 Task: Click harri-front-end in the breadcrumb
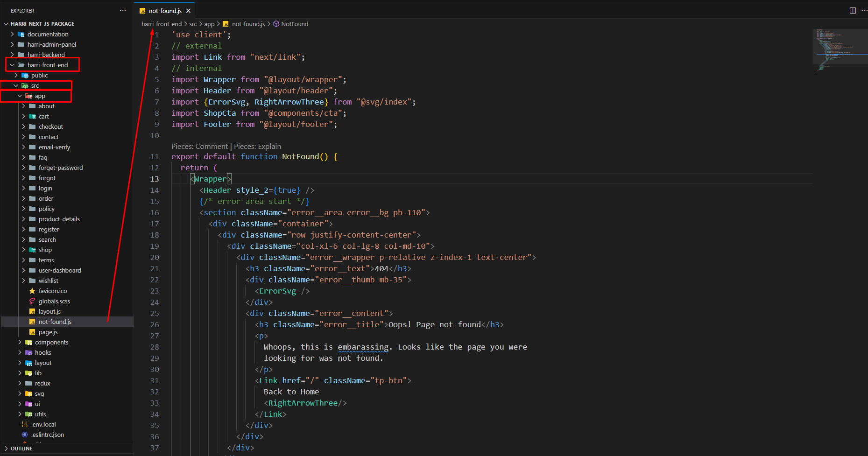coord(162,24)
